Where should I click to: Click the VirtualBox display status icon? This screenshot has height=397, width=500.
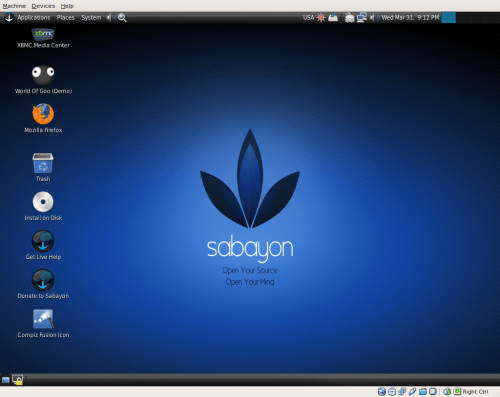coord(433,392)
